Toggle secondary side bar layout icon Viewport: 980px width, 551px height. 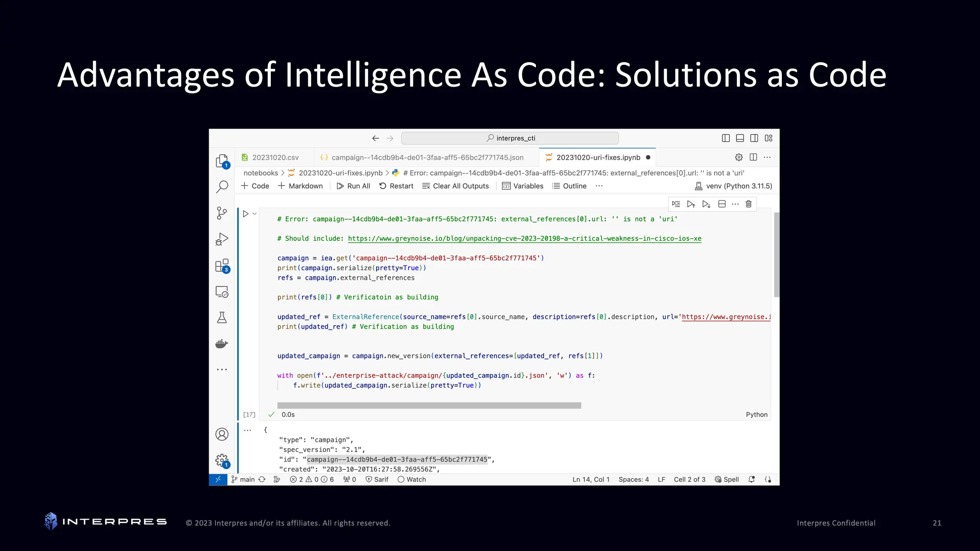754,138
